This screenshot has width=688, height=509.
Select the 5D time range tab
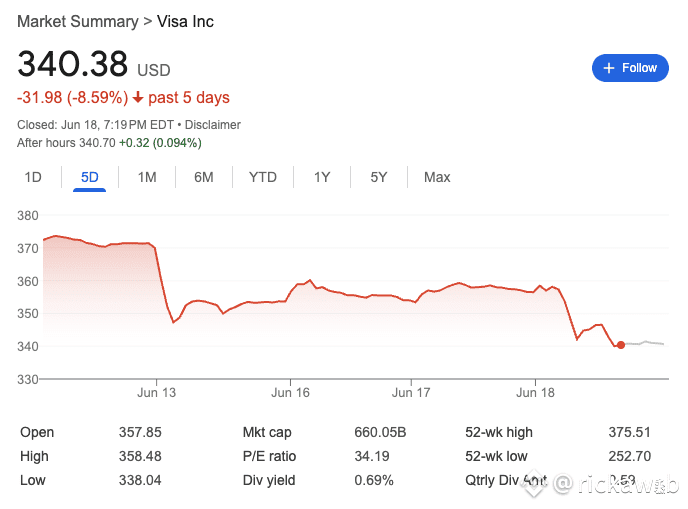click(x=90, y=177)
